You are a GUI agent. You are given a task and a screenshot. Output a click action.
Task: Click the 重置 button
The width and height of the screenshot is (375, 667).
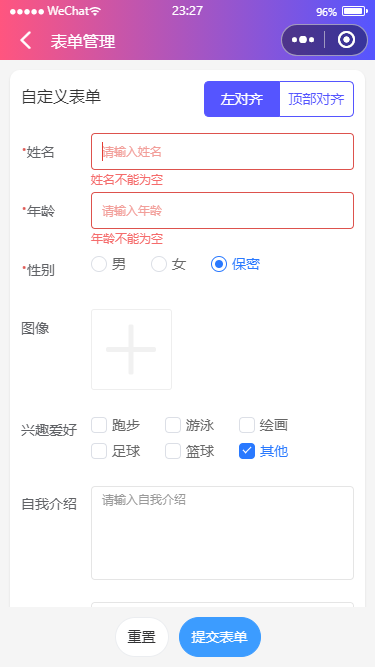click(142, 637)
